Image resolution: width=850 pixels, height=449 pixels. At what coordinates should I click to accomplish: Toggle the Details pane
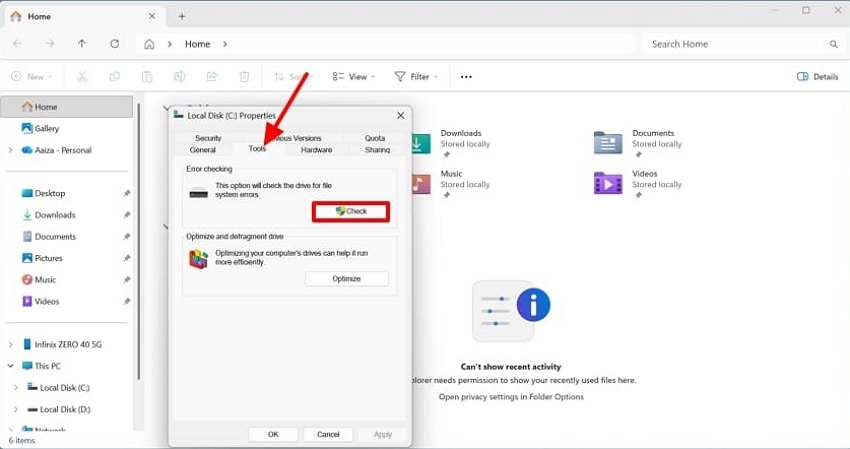(817, 76)
